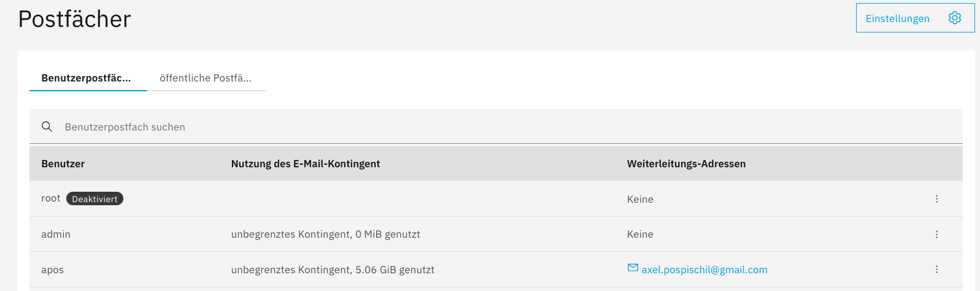The image size is (980, 291).
Task: Click the magnifier search icon
Action: tap(47, 127)
